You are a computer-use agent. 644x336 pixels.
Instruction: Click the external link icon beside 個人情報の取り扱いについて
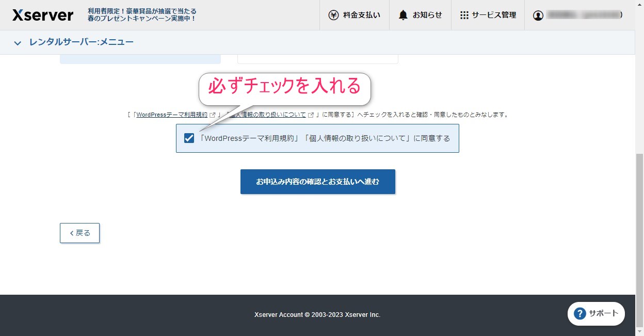point(310,115)
